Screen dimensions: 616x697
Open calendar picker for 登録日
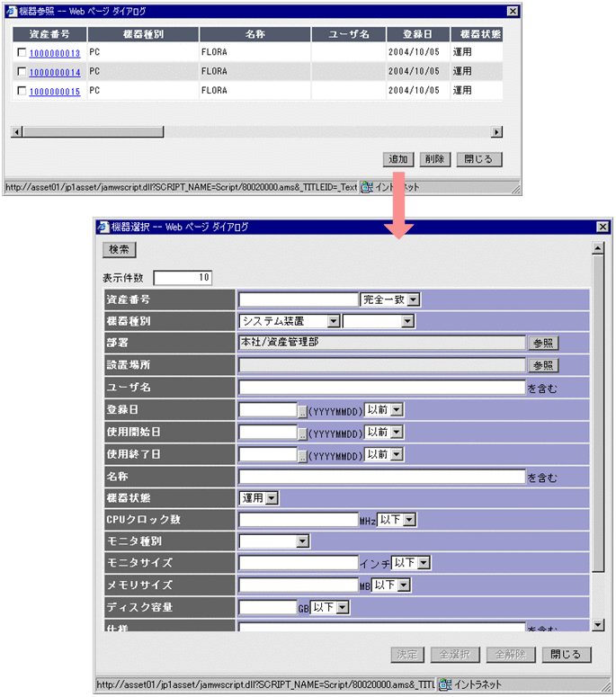(x=302, y=411)
